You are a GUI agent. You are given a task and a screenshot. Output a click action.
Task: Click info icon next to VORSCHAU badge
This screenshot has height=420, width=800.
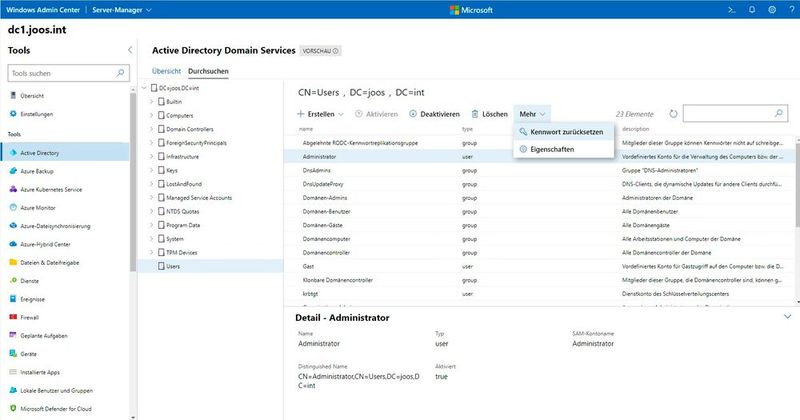click(335, 51)
